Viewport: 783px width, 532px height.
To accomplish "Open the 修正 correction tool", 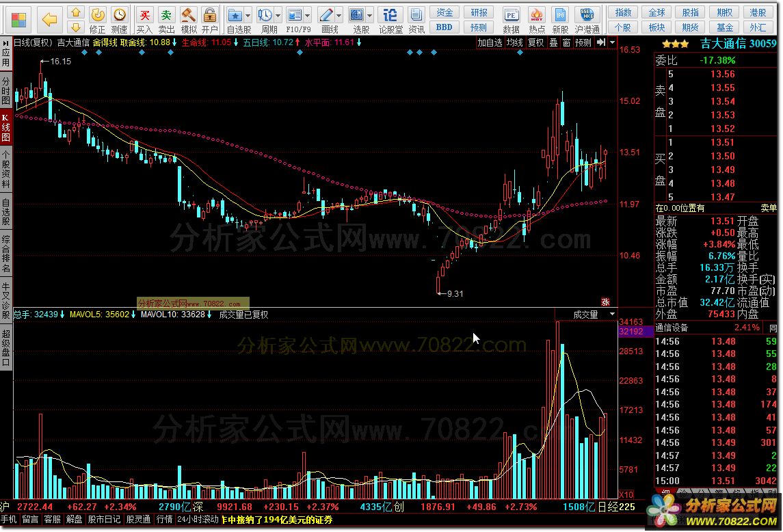I will [97, 21].
